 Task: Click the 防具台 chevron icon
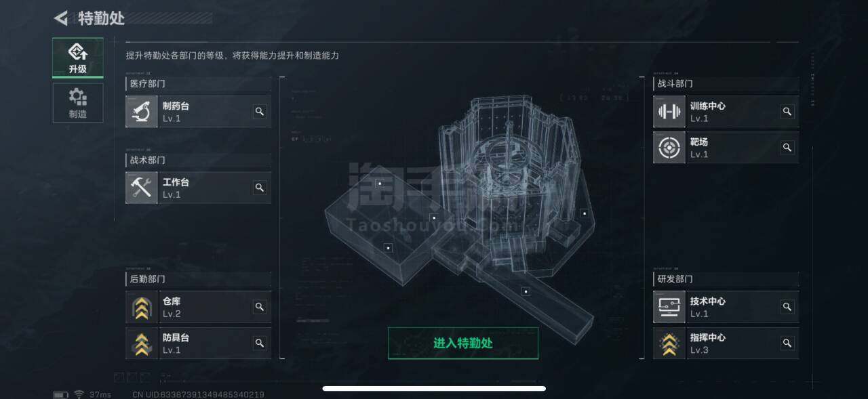click(x=142, y=343)
